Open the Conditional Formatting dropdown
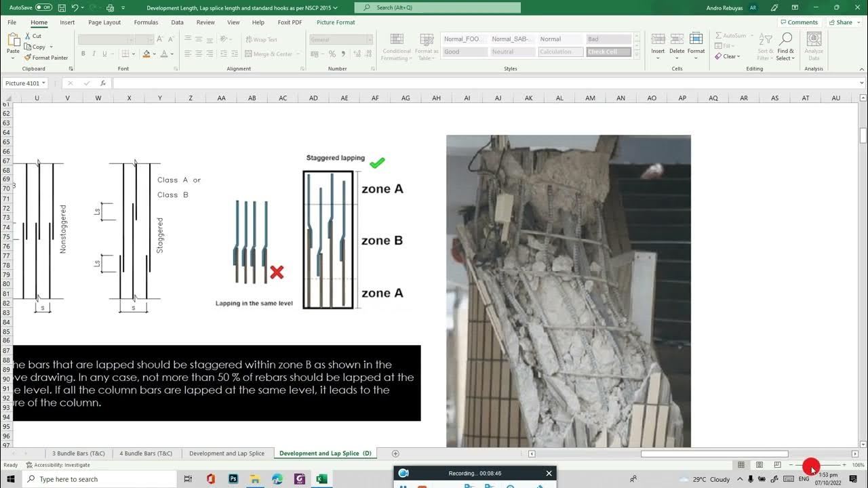Viewport: 868px width, 488px height. pos(397,47)
